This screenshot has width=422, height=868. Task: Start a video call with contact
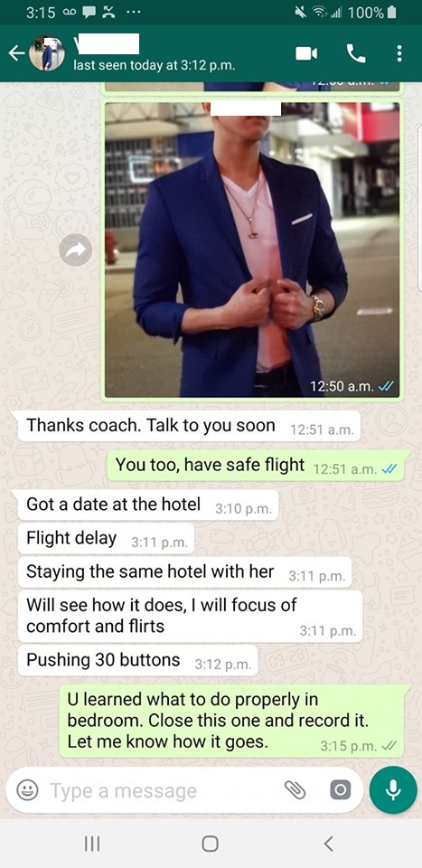306,53
